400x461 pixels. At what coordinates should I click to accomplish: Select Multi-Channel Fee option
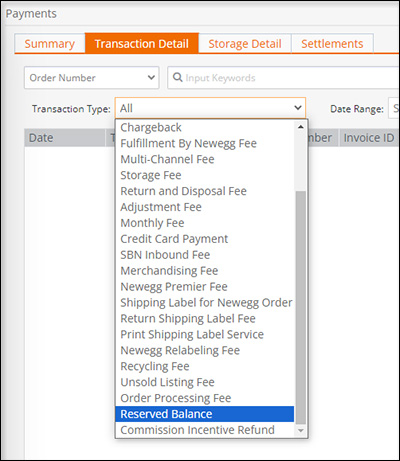coord(205,159)
